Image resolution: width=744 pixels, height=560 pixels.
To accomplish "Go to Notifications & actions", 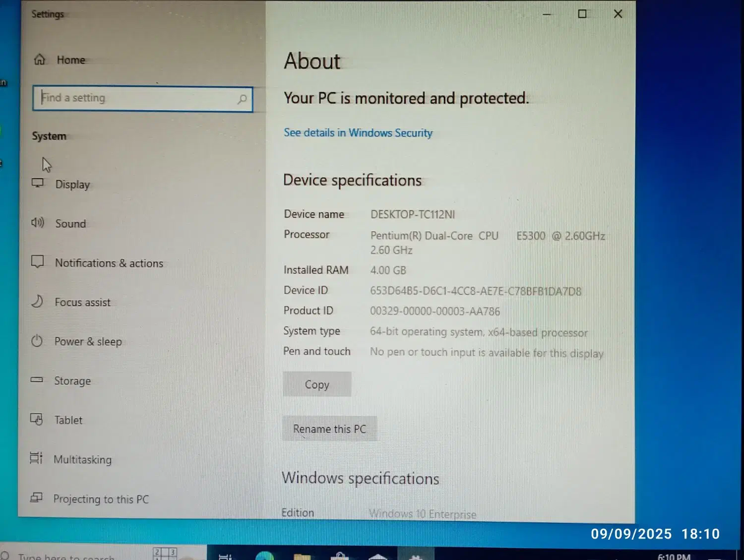I will [109, 263].
